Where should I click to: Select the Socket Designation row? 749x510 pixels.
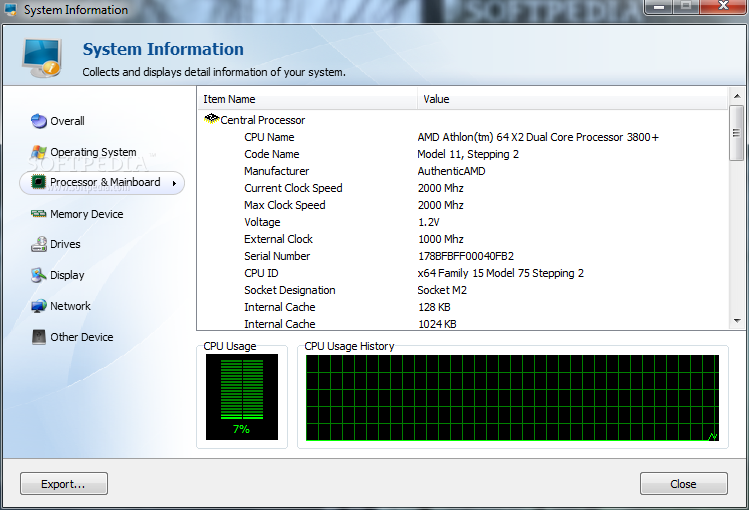(462, 290)
